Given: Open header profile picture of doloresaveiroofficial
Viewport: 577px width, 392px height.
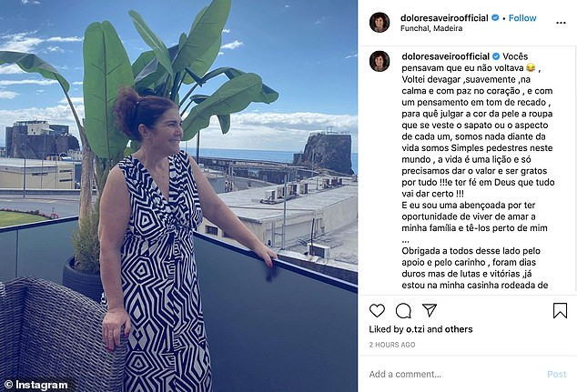Looking at the screenshot, I should tap(380, 23).
